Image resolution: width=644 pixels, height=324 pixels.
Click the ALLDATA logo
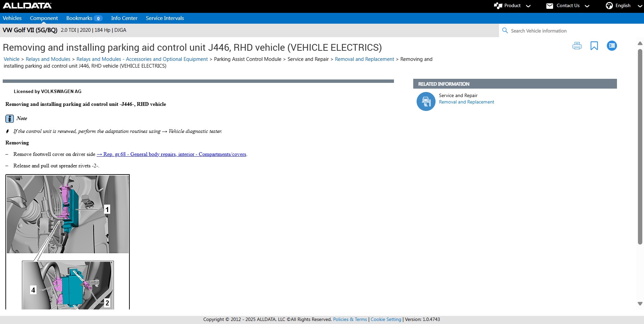(27, 6)
